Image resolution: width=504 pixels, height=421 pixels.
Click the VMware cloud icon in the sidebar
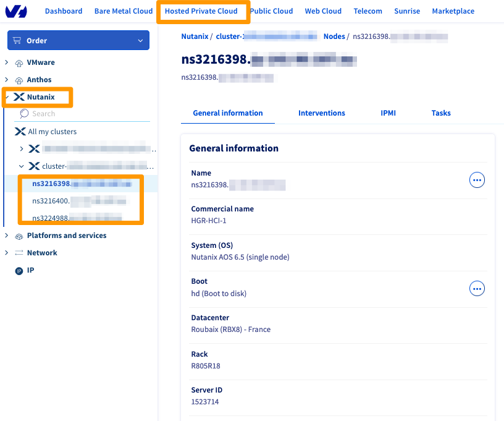[x=19, y=62]
